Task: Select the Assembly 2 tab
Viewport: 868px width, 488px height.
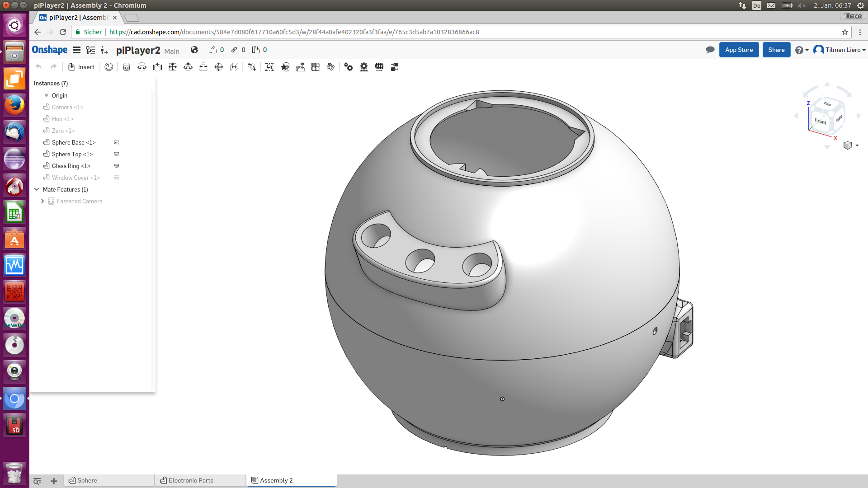Action: pyautogui.click(x=292, y=480)
